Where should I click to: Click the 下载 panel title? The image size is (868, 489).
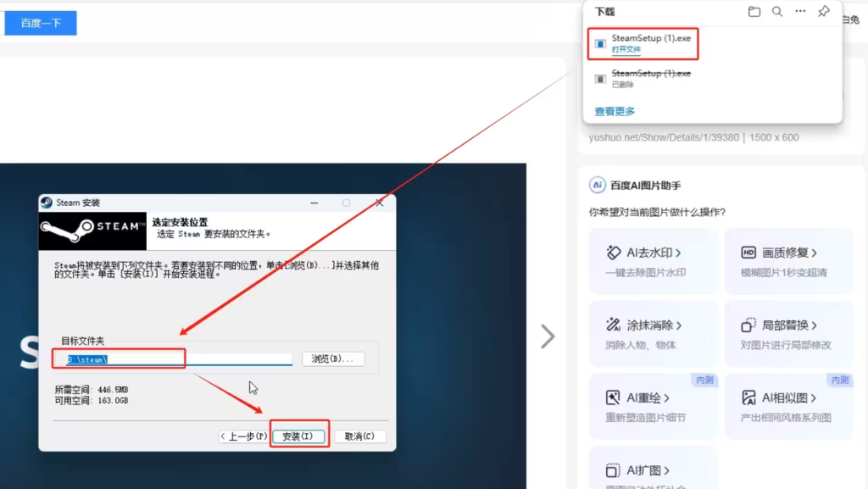[604, 12]
